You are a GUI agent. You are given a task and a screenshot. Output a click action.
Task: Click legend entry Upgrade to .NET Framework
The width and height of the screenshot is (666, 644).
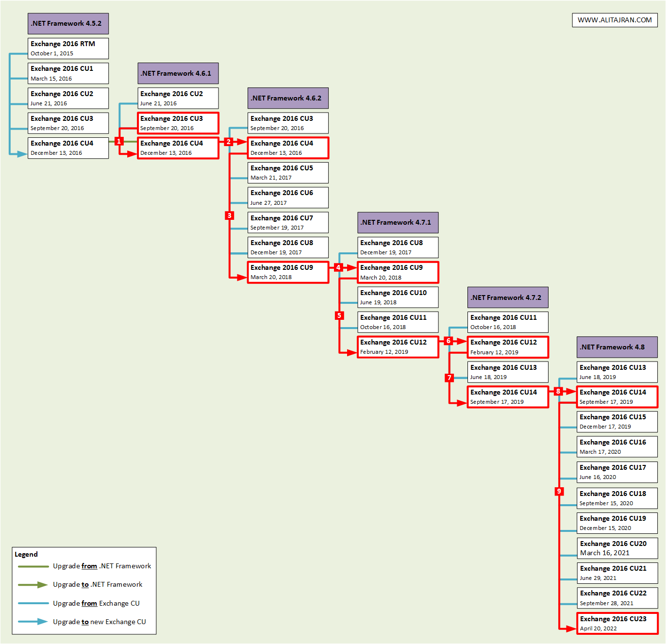[98, 584]
